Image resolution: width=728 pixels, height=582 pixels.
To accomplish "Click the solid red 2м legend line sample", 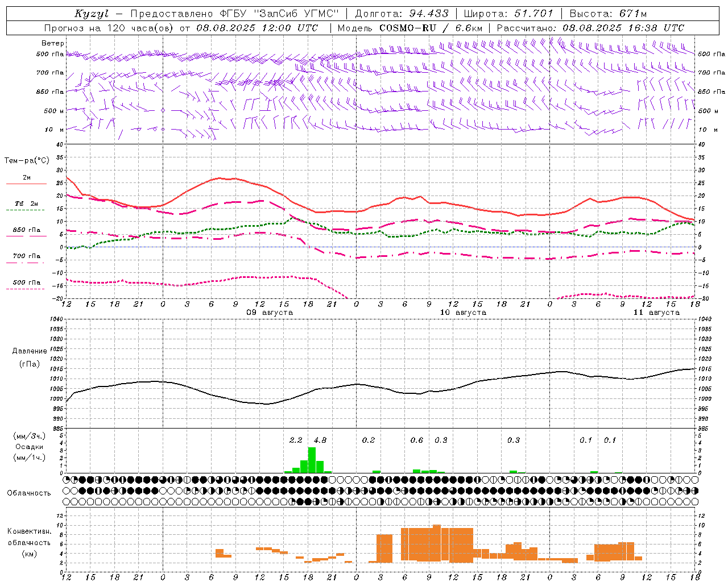I will [x=26, y=184].
